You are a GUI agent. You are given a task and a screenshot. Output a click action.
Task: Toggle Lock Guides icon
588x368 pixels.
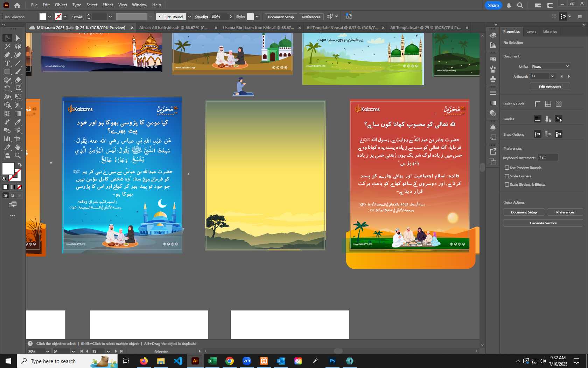point(548,119)
